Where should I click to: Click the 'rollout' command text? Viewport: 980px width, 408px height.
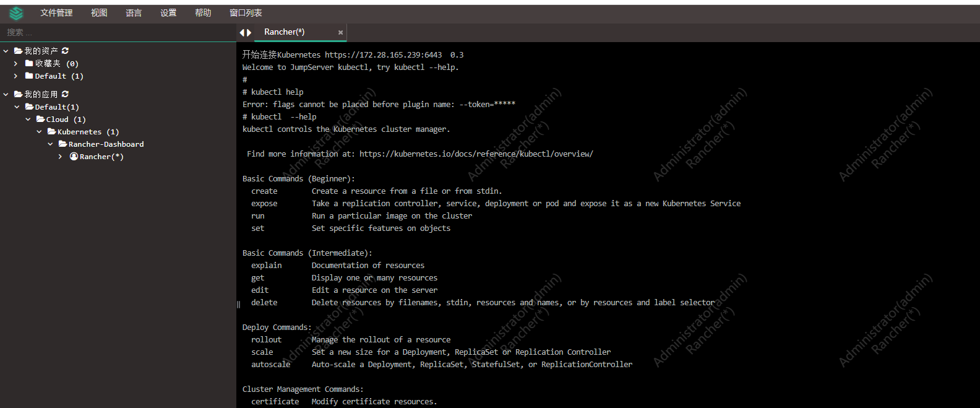[266, 340]
